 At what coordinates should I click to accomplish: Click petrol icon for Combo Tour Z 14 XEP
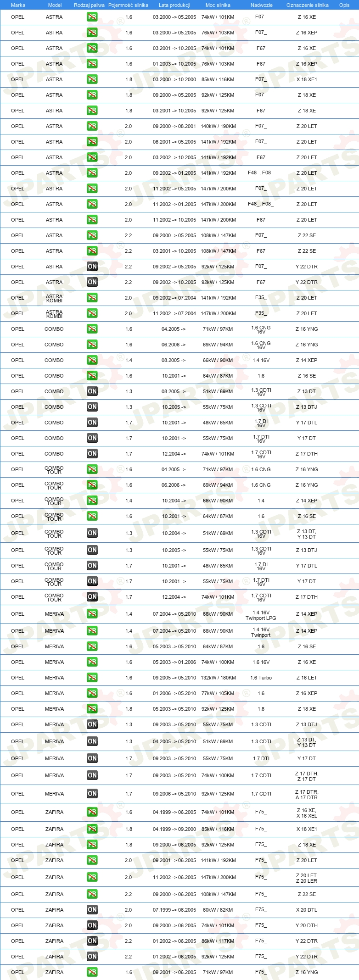[x=92, y=501]
